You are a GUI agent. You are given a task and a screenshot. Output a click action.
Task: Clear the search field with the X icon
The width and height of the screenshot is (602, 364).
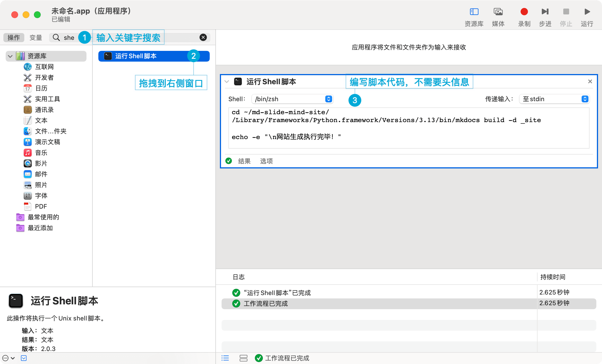click(203, 38)
